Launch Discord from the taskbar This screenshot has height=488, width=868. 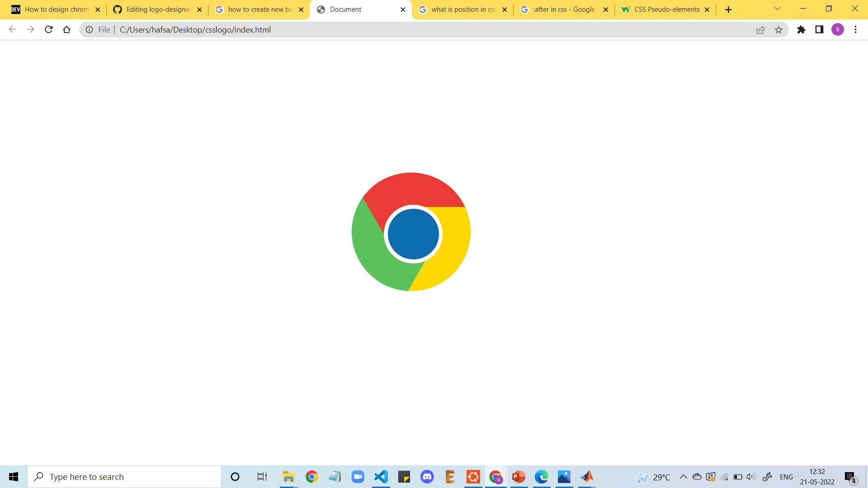(x=427, y=476)
